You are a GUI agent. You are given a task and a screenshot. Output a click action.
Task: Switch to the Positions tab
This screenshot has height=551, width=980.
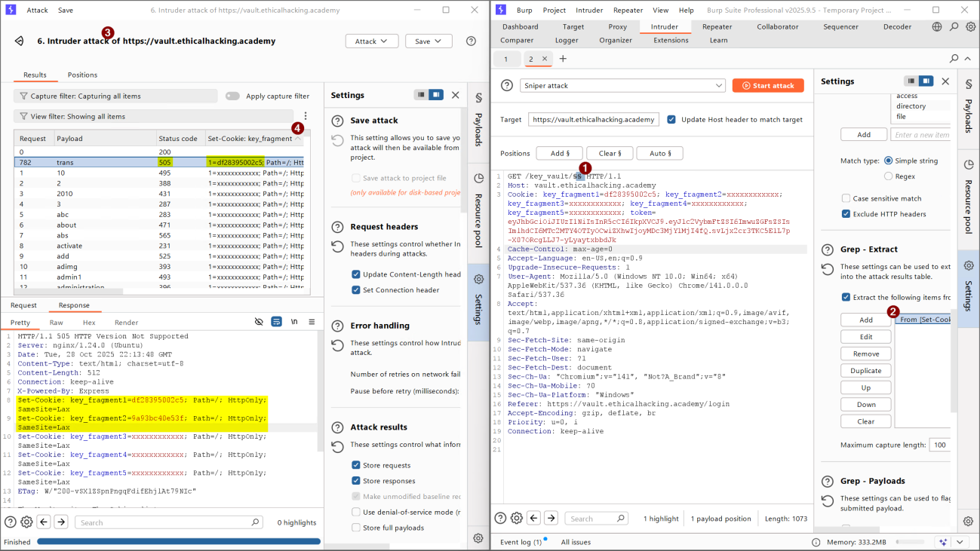click(x=82, y=75)
